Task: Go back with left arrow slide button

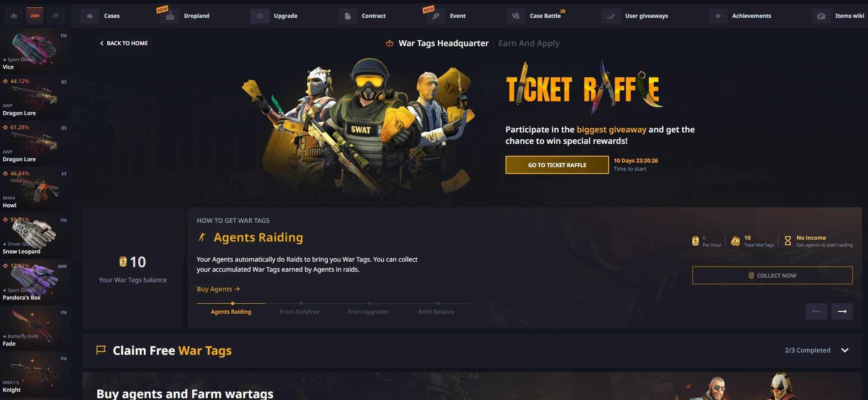Action: click(x=816, y=311)
